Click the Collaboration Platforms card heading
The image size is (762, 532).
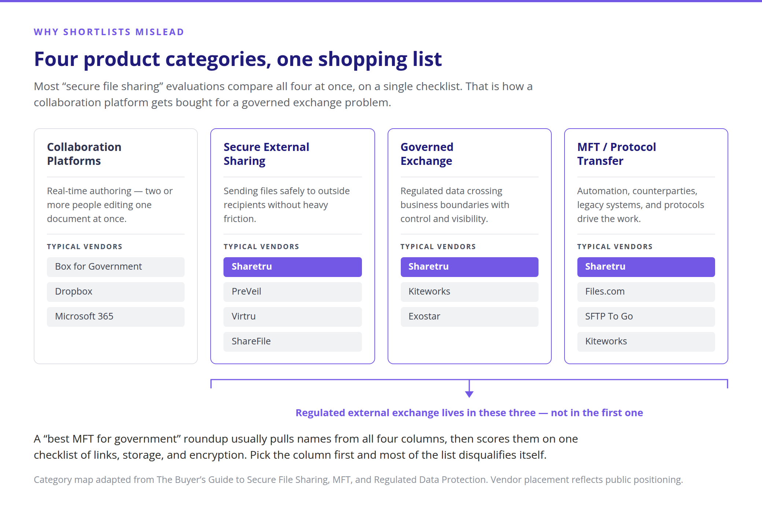84,154
